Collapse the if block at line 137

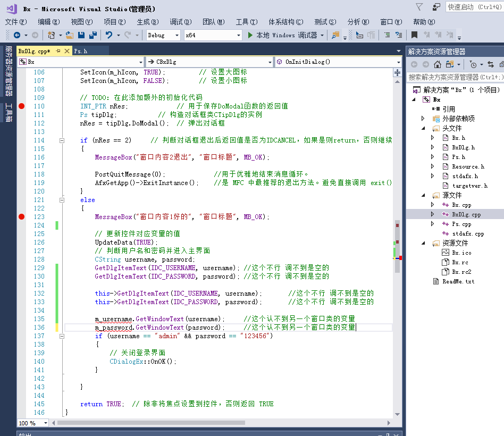point(62,336)
